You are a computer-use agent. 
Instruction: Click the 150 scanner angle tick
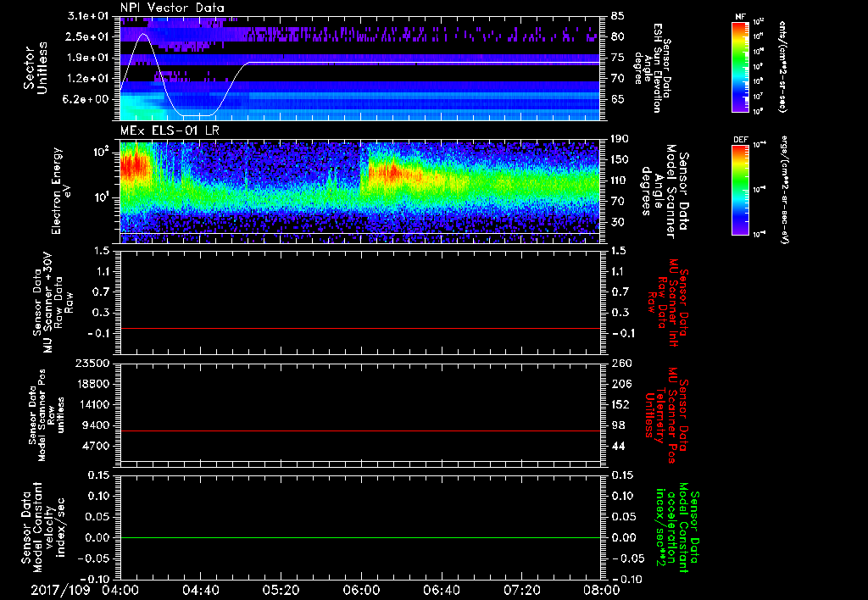pos(620,159)
